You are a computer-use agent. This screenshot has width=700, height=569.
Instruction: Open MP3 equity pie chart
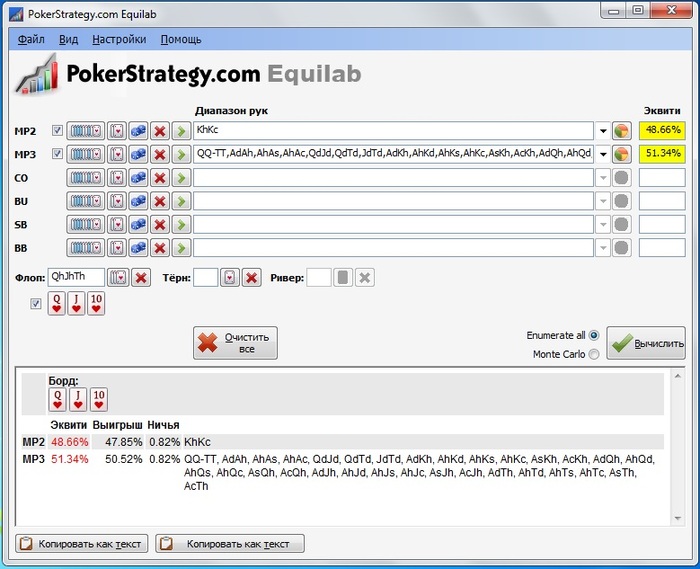(x=621, y=154)
